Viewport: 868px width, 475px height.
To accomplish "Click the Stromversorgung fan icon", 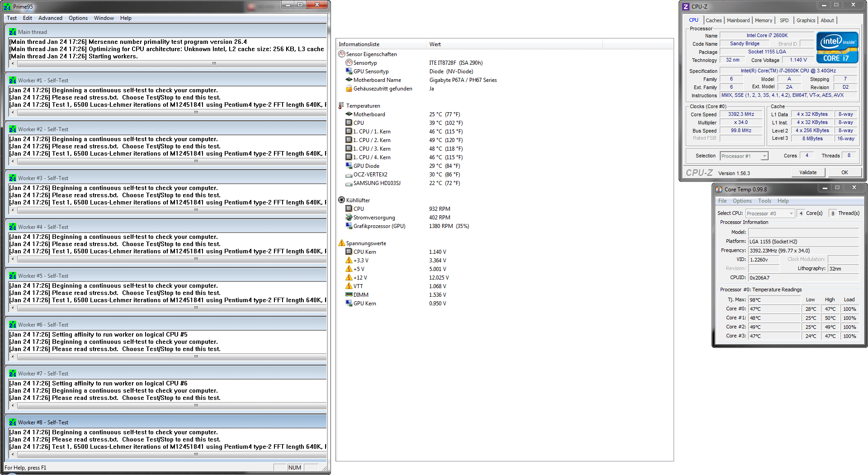I will (349, 218).
